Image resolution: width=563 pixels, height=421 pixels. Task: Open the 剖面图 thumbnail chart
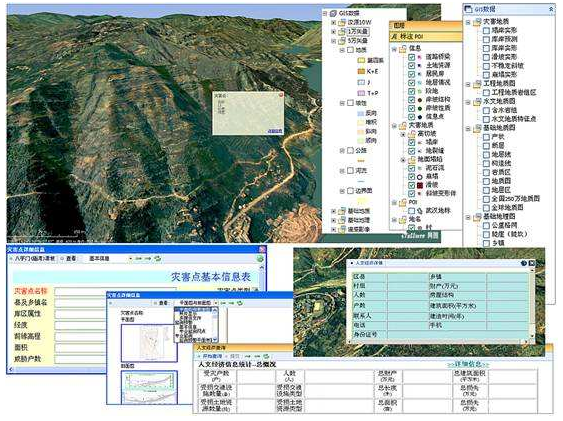click(149, 387)
